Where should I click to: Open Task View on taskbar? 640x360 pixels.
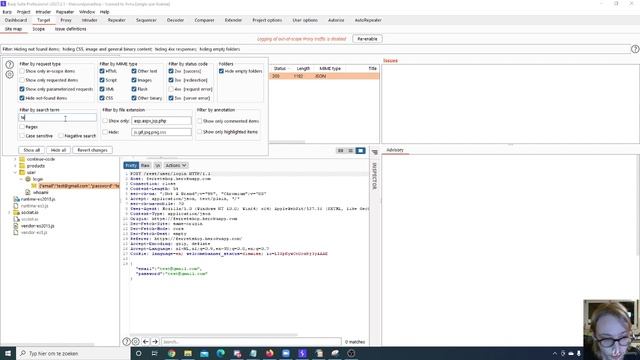tap(155, 353)
